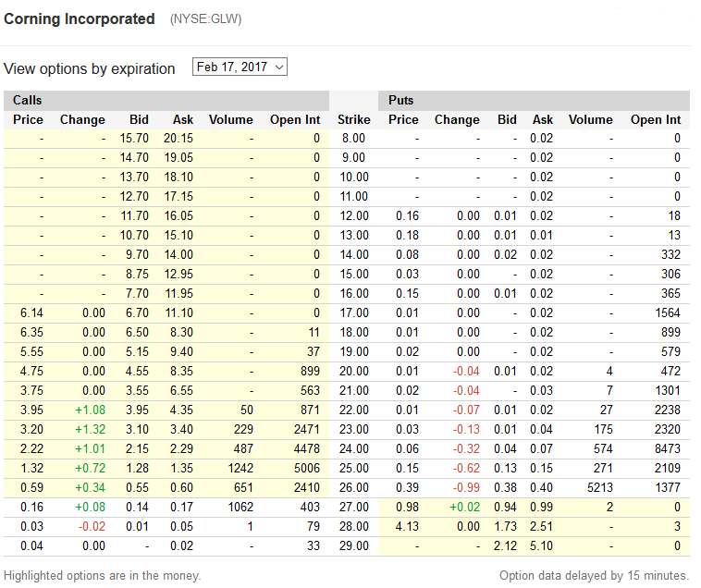Select put change value -0.07
Screen dimensions: 701x588
coord(466,410)
